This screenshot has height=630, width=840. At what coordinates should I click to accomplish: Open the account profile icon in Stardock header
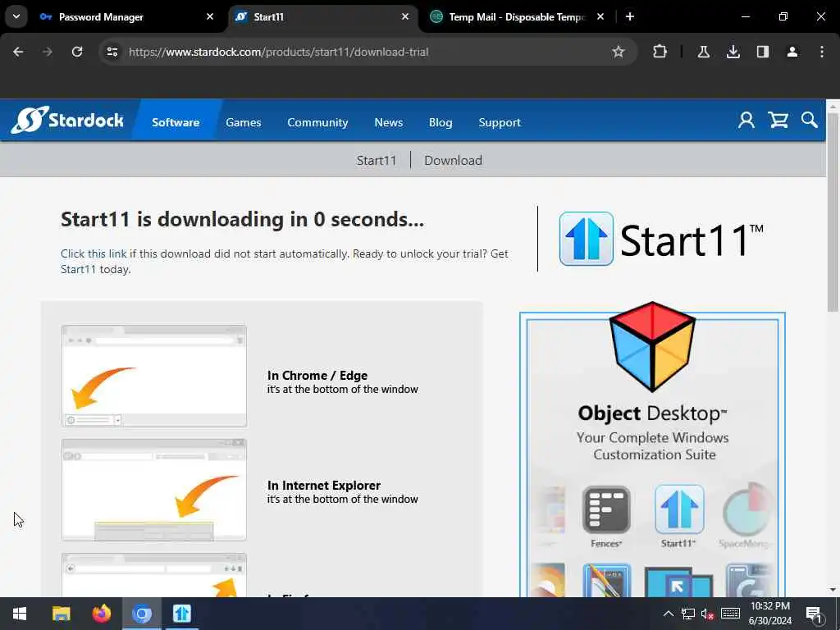pos(746,120)
